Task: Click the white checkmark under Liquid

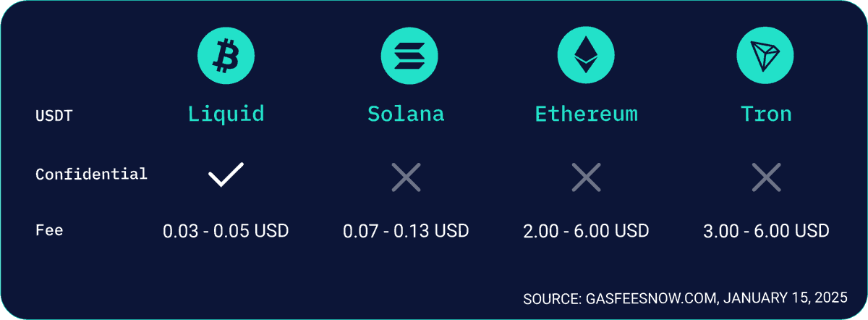Action: [x=226, y=175]
